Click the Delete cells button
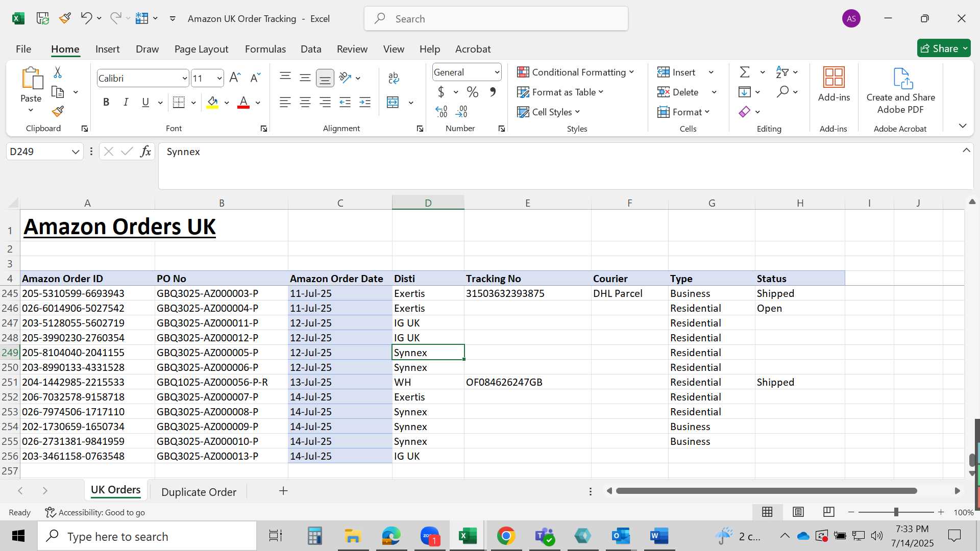This screenshot has height=551, width=980. pos(679,92)
